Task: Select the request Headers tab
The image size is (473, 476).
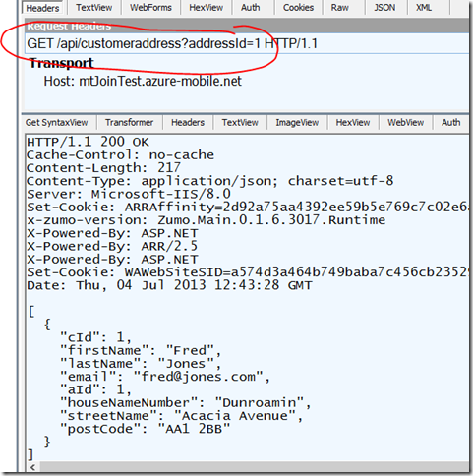Action: pos(42,8)
